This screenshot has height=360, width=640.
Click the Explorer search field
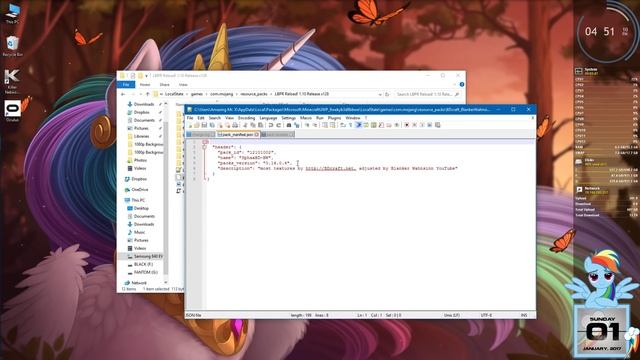coord(427,94)
